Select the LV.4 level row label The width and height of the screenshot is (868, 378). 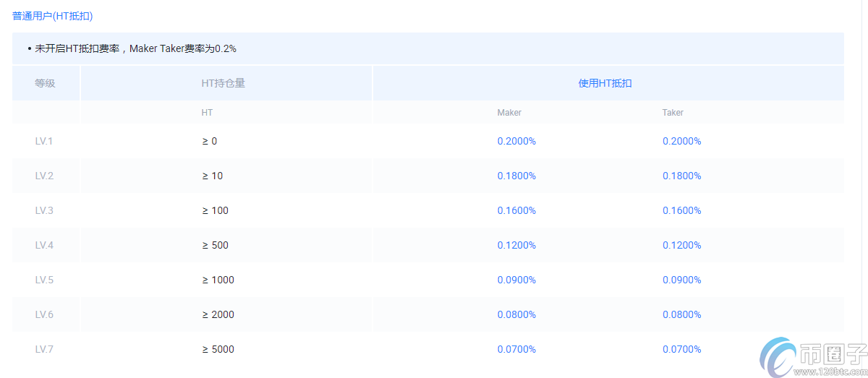[44, 245]
